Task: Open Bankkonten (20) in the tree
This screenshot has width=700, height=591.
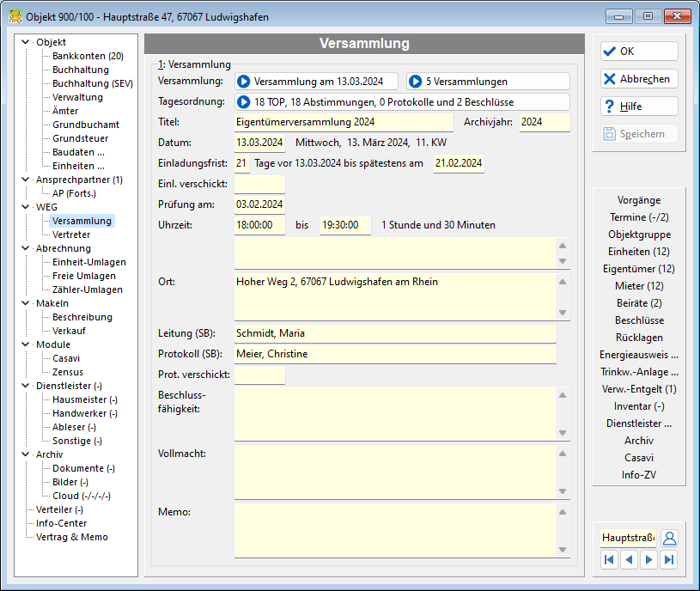Action: pos(88,56)
